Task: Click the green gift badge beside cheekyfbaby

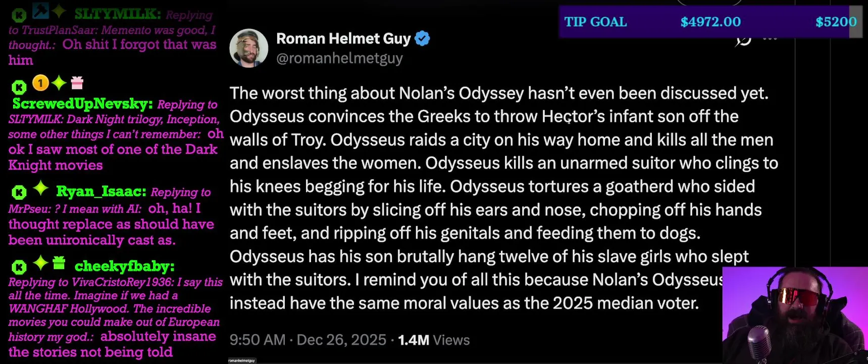Action: [x=59, y=262]
